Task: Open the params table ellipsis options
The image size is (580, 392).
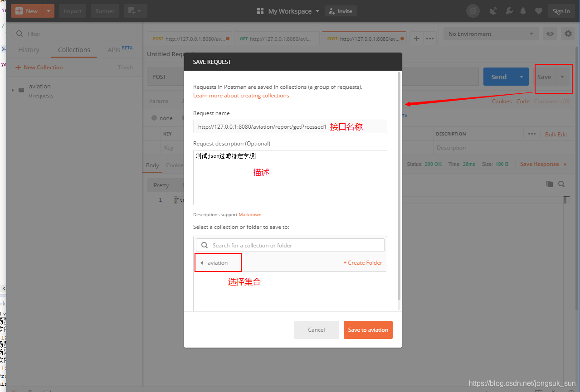Action: [531, 134]
